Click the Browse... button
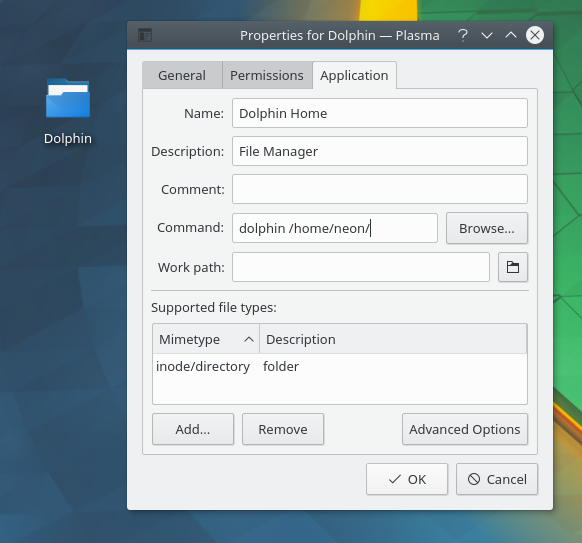582x543 pixels. pos(487,228)
